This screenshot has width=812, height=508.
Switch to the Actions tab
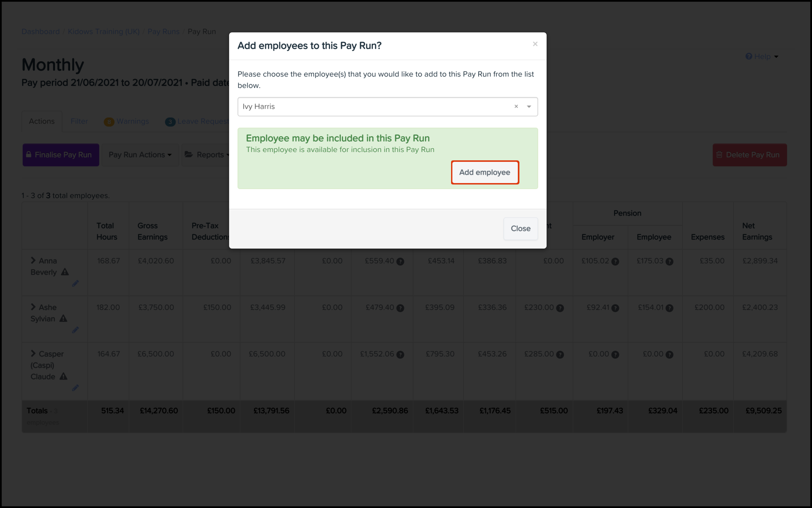tap(42, 121)
